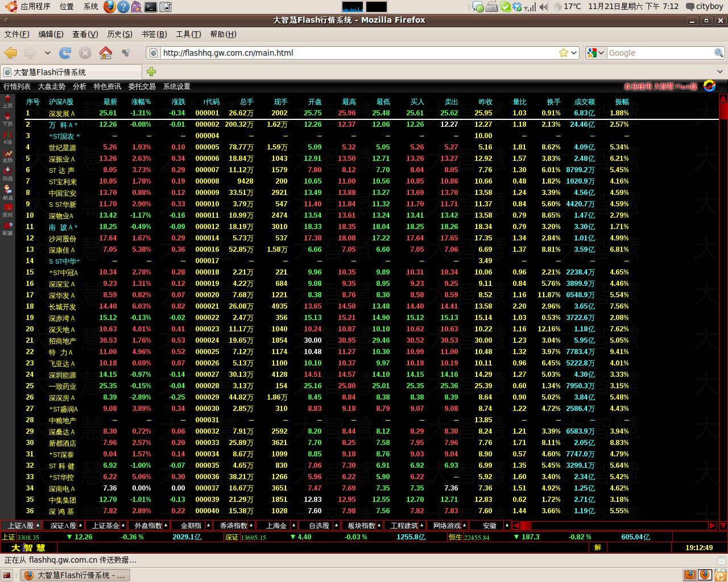The height and width of the screenshot is (582, 728).
Task: Click the Google search box
Action: pos(660,53)
